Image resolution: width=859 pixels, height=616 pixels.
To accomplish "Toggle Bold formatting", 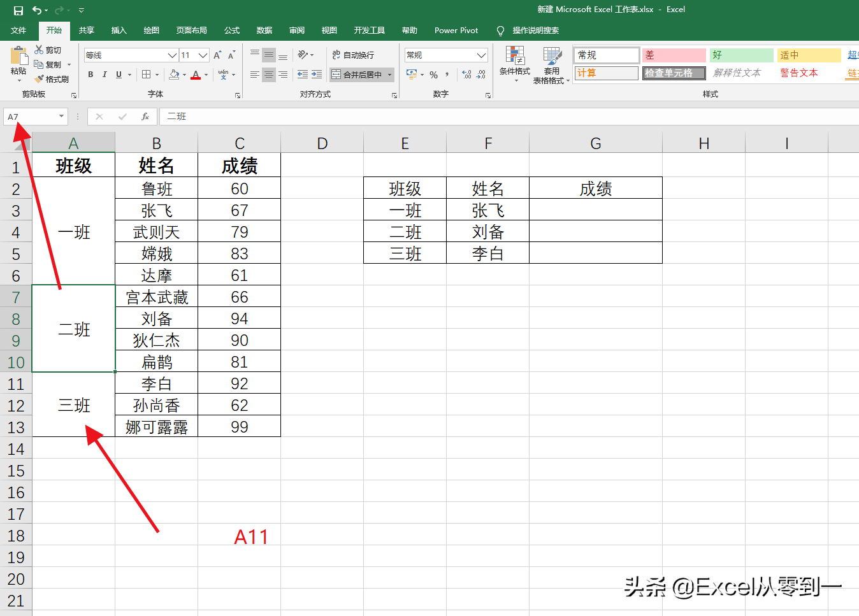I will (x=90, y=75).
